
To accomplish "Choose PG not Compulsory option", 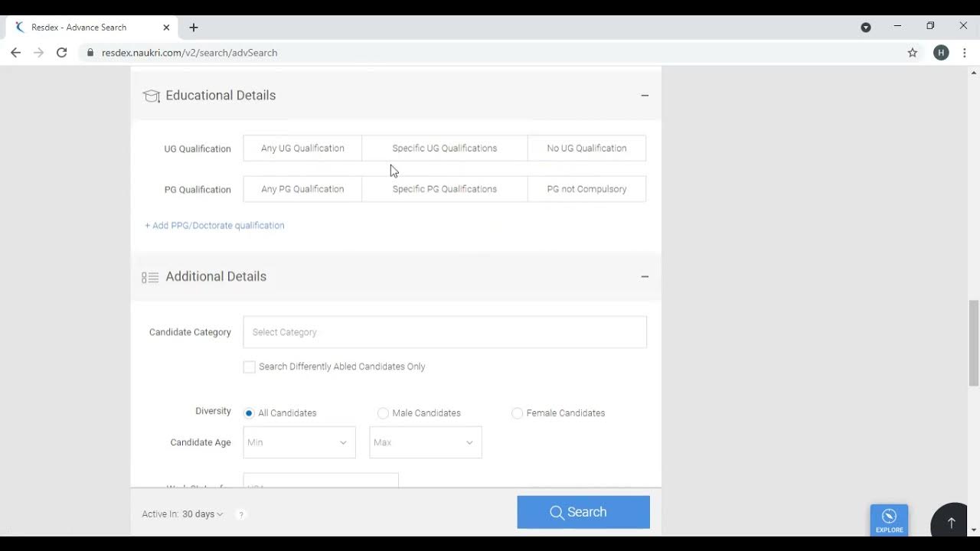I will pos(586,189).
